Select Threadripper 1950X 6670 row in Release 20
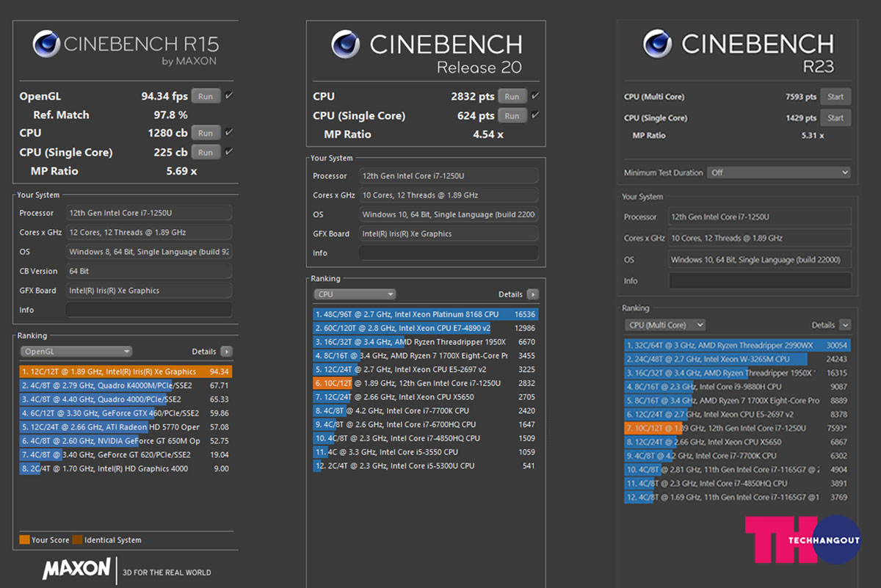The height and width of the screenshot is (588, 881). (x=426, y=342)
